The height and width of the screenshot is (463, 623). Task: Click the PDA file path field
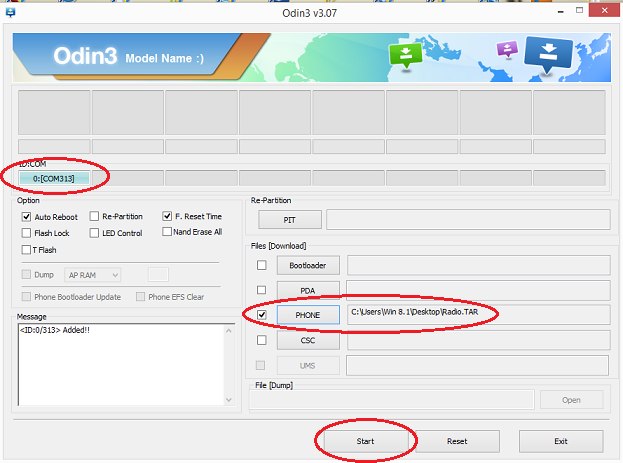[478, 291]
